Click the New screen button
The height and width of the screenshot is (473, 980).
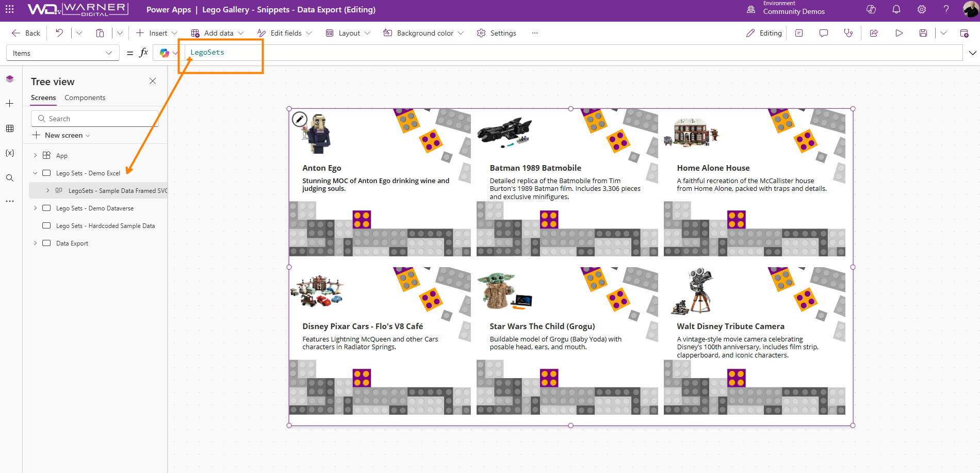pyautogui.click(x=61, y=135)
